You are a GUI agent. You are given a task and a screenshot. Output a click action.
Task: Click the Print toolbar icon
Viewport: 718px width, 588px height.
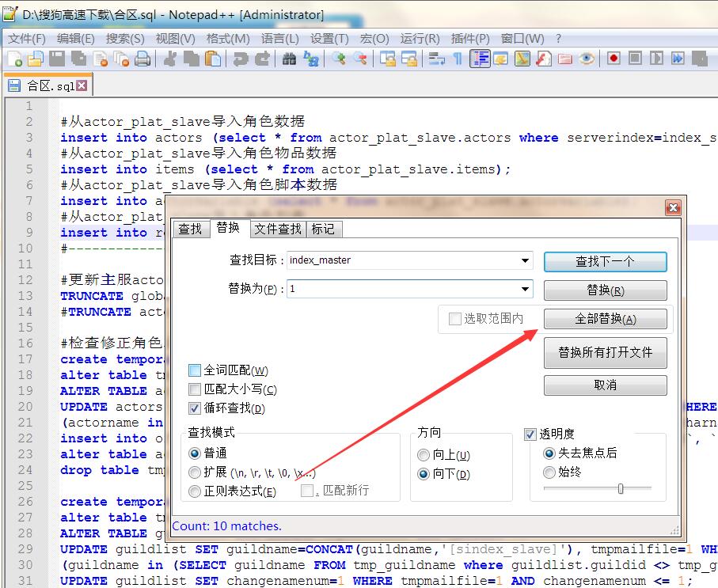tap(142, 59)
